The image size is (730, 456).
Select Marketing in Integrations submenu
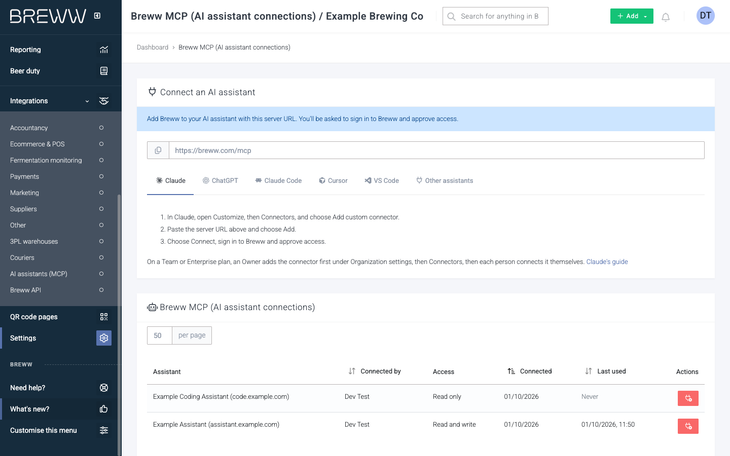24,193
